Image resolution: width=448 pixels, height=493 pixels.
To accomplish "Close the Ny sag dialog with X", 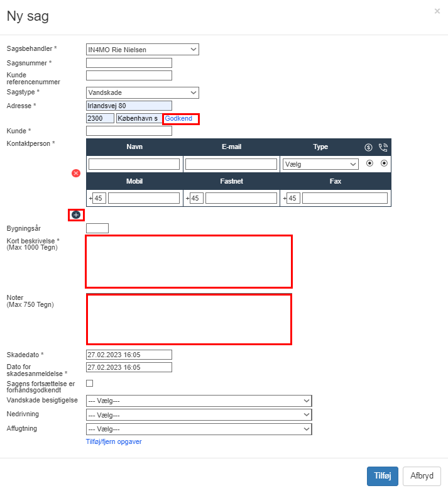I will [437, 11].
